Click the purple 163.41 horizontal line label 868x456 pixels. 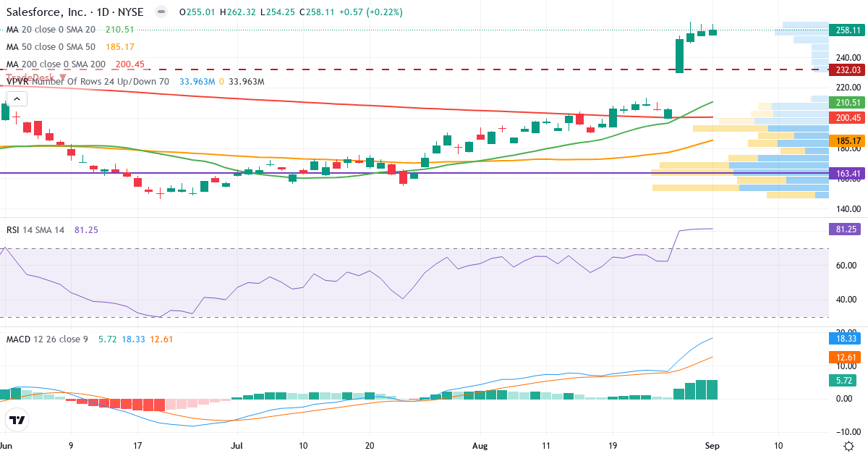[x=848, y=174]
